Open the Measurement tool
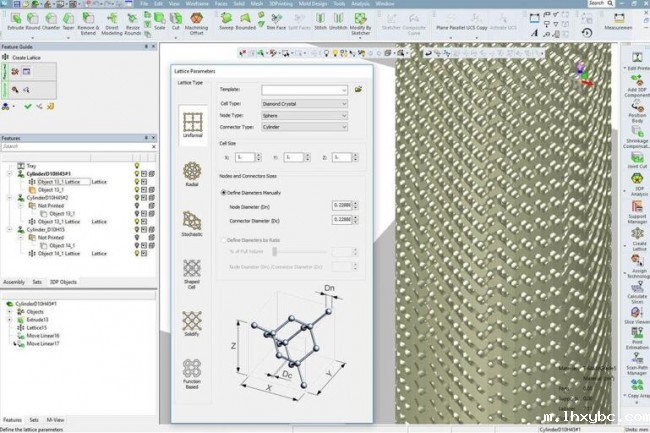 [618, 22]
